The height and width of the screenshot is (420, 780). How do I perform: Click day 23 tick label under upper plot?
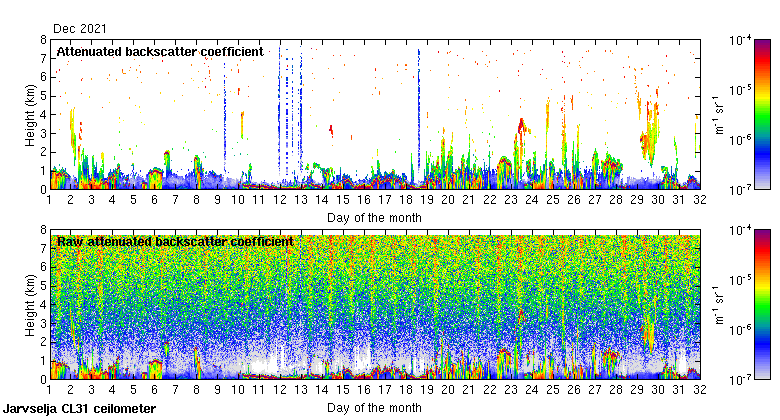coord(511,200)
